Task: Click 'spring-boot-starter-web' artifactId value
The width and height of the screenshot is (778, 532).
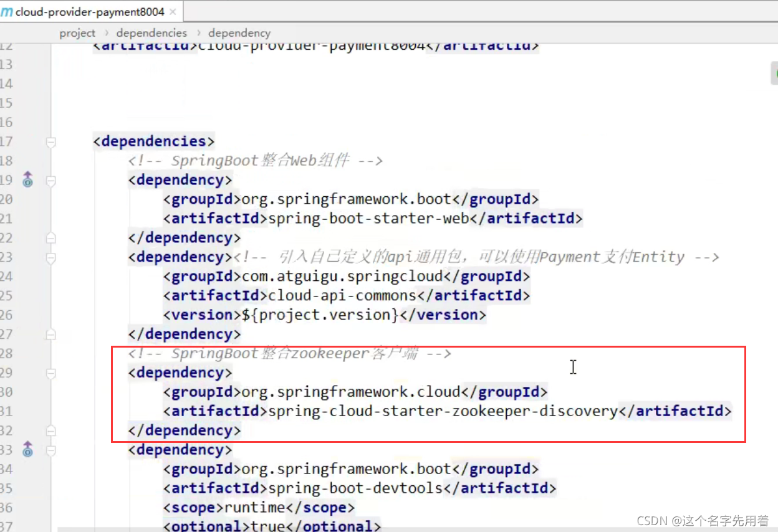Action: (368, 219)
